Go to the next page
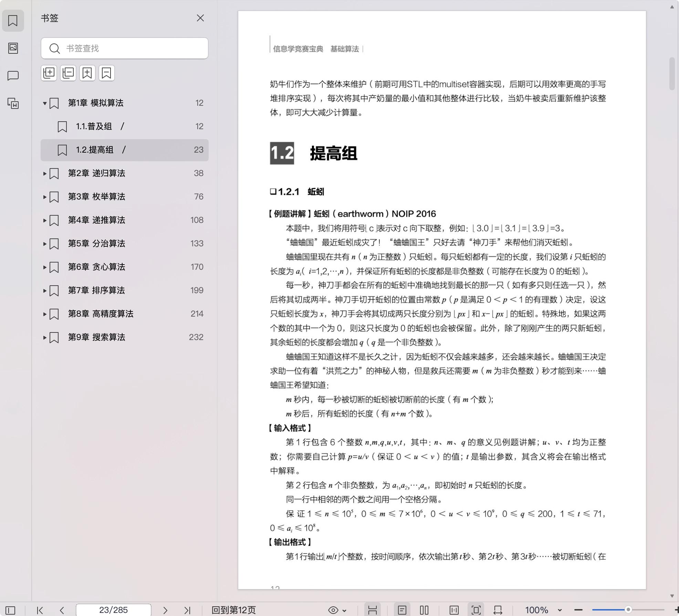 point(165,610)
